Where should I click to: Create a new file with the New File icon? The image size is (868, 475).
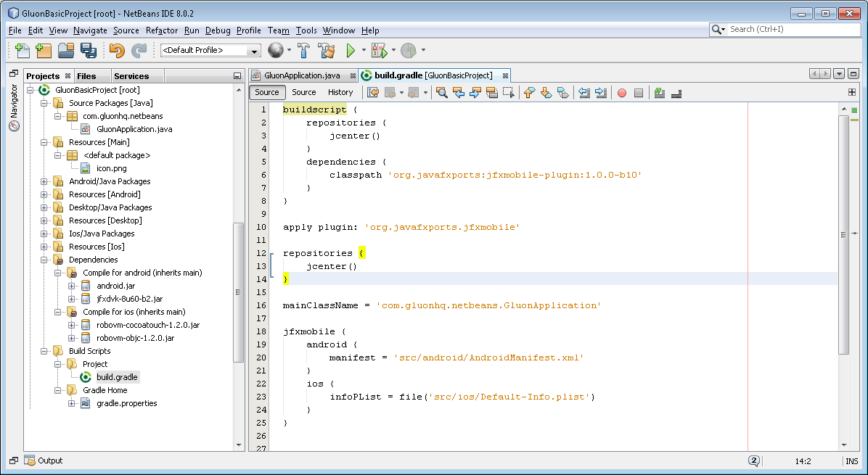coord(22,50)
